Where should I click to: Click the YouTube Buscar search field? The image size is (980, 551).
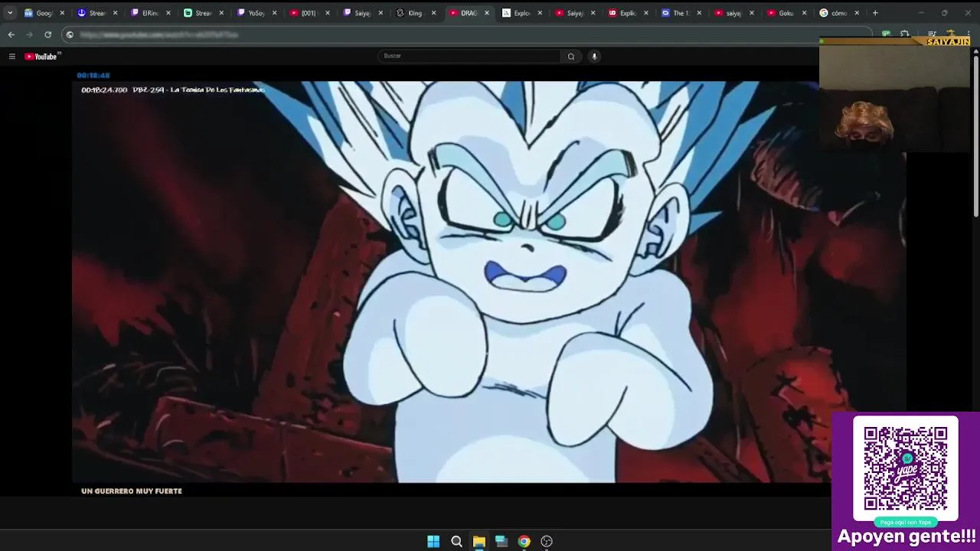click(x=469, y=56)
